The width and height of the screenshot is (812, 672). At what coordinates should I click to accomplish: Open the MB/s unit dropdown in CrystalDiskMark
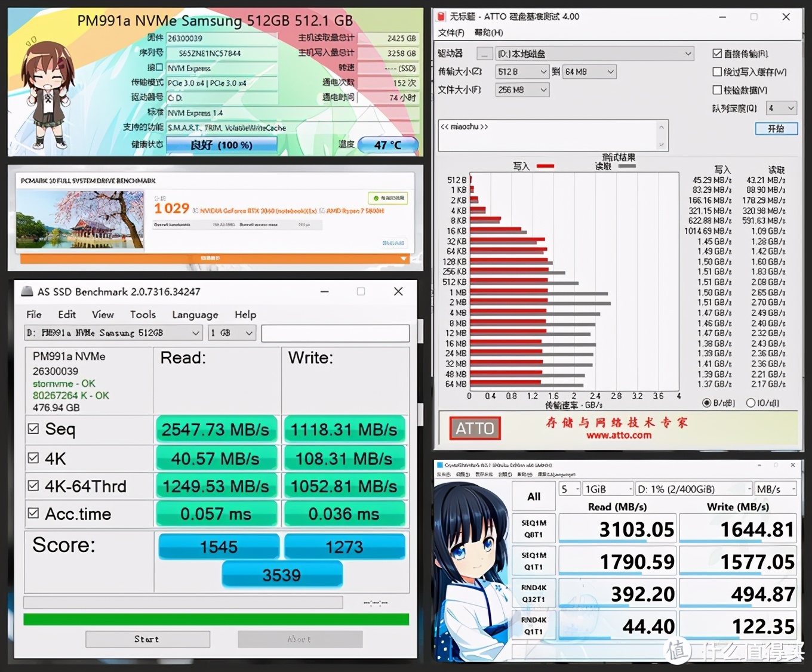(776, 489)
